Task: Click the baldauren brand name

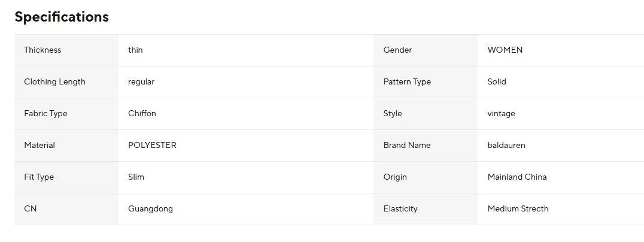Action: (506, 145)
